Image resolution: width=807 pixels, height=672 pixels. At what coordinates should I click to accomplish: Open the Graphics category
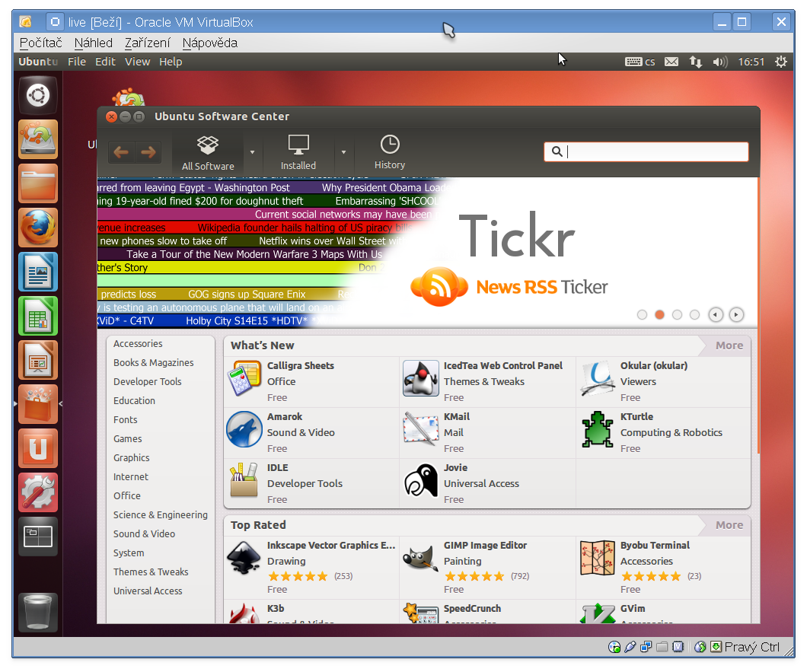[132, 458]
